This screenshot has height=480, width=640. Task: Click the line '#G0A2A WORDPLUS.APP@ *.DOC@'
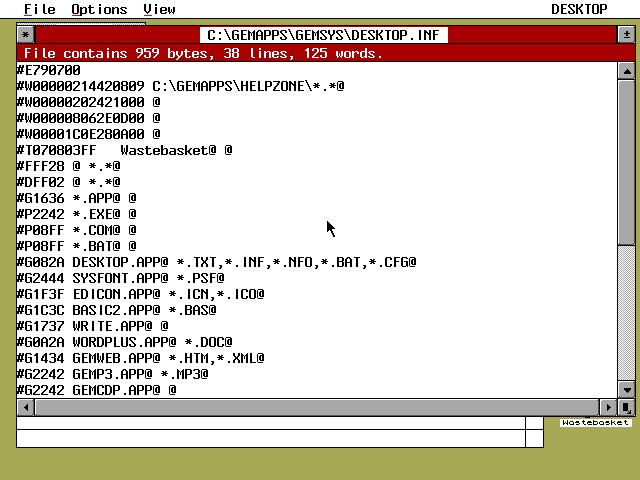click(x=124, y=342)
